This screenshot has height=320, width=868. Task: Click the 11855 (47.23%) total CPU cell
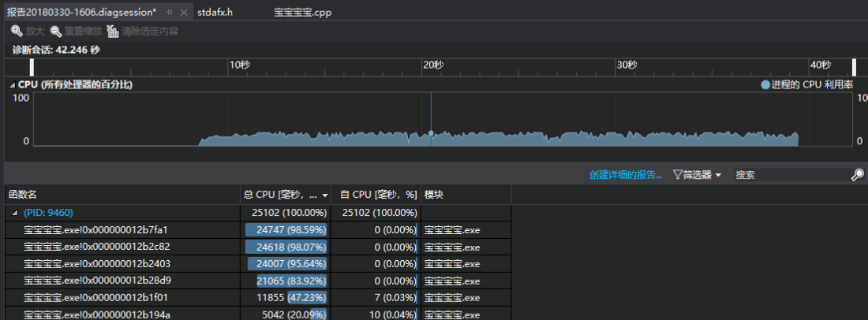[x=285, y=298]
